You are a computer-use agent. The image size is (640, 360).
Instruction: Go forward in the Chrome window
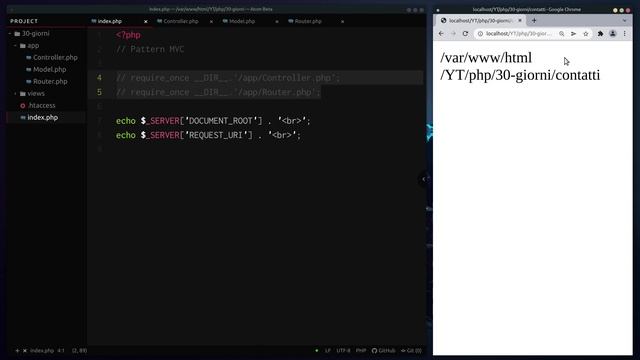click(x=453, y=34)
